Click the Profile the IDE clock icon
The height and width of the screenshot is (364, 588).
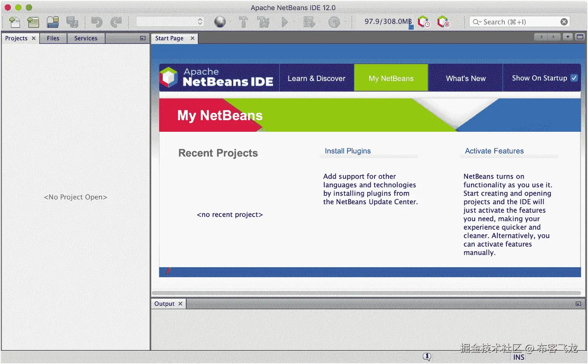pyautogui.click(x=424, y=22)
